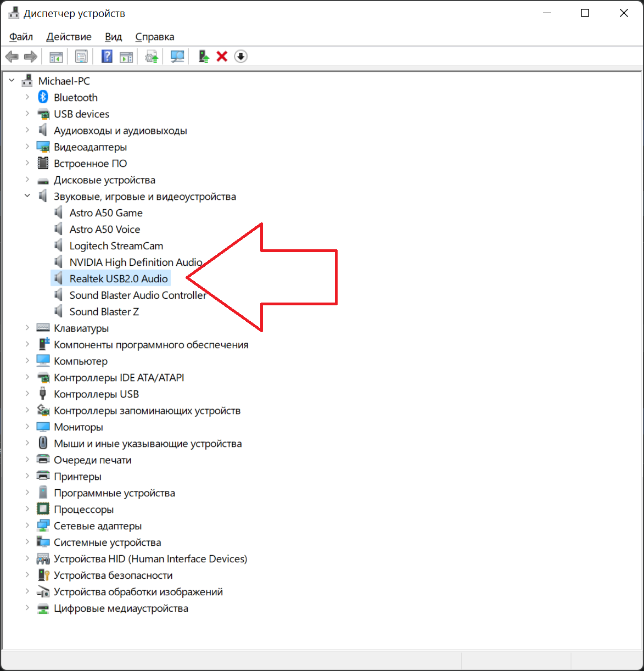Click the Процессоры CPU icon
This screenshot has width=644, height=671.
43,509
